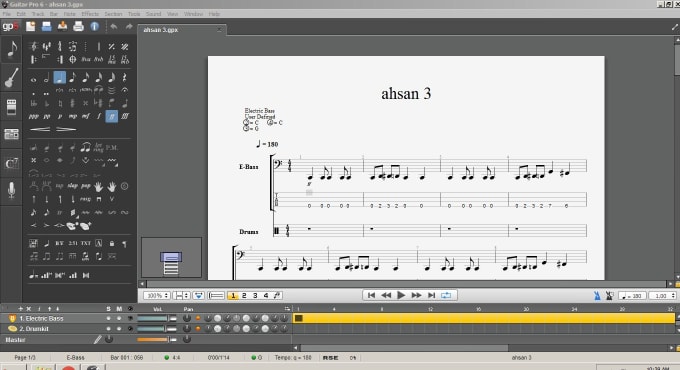Open the Chords panel (C7 icon)
Image resolution: width=680 pixels, height=370 pixels.
click(12, 163)
